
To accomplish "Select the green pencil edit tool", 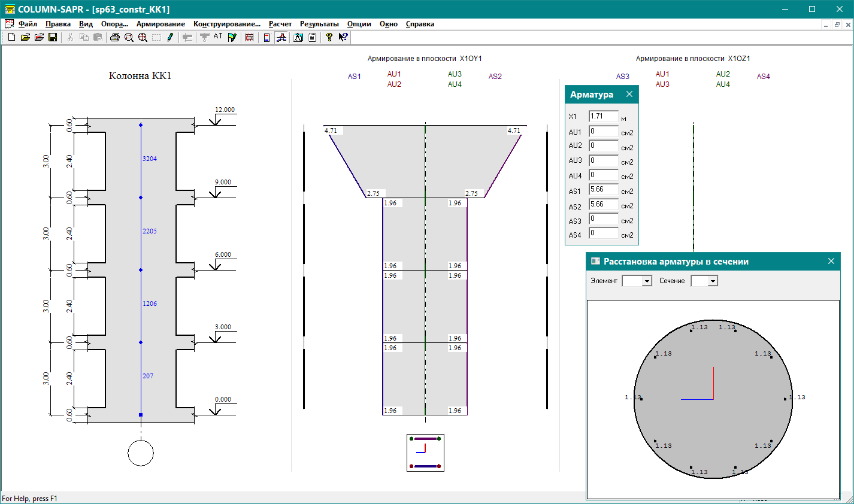I will click(170, 37).
